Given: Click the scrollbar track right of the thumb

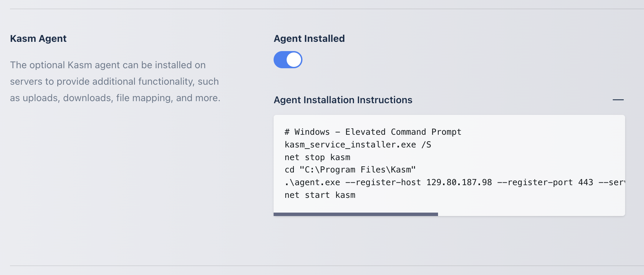Looking at the screenshot, I should click(531, 214).
